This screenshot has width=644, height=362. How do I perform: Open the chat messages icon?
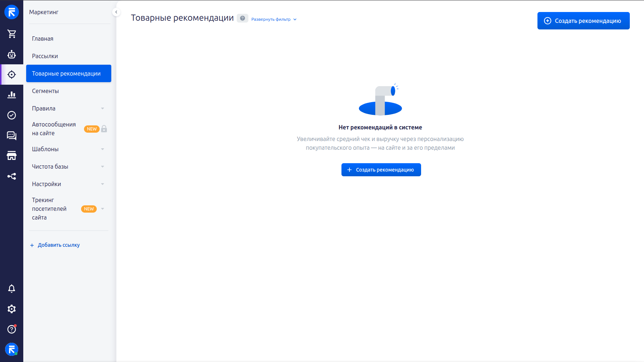(12, 136)
